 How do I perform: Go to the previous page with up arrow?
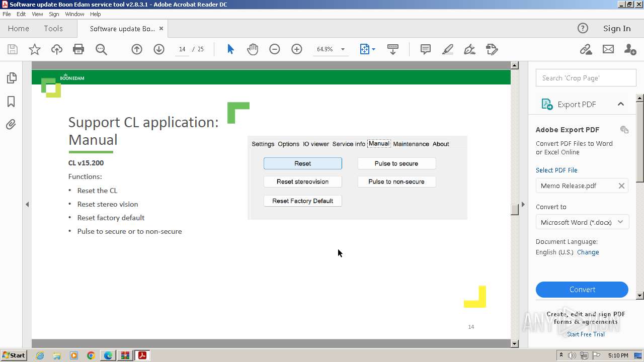coord(137,49)
